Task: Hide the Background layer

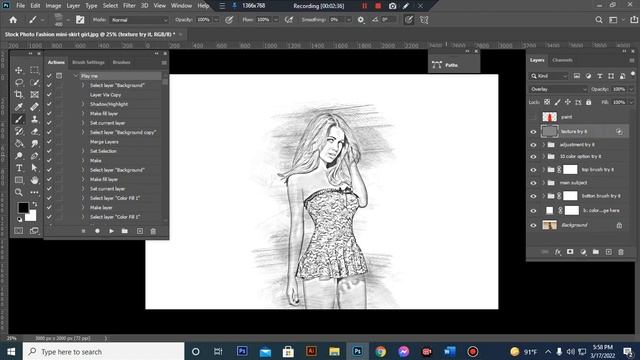Action: tap(533, 225)
